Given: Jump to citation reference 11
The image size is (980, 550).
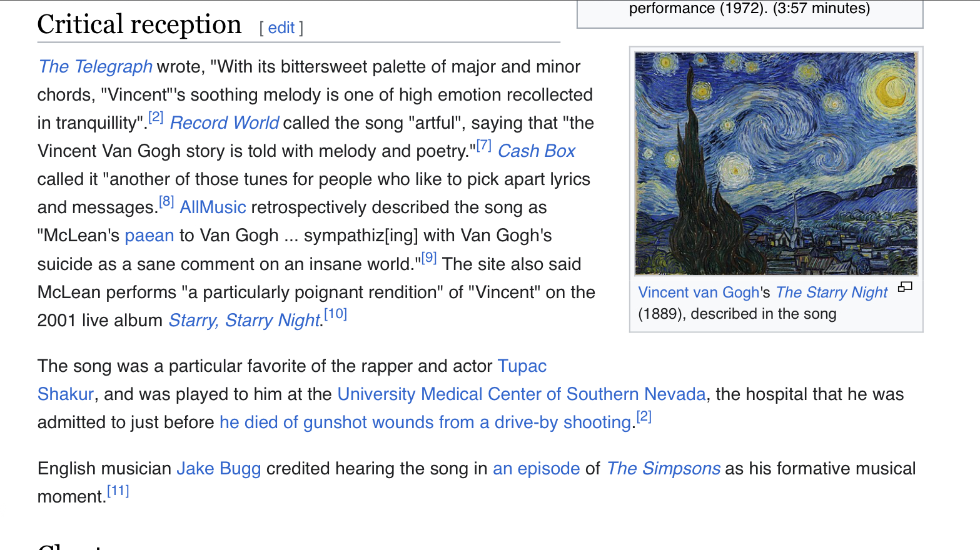Looking at the screenshot, I should pos(118,491).
